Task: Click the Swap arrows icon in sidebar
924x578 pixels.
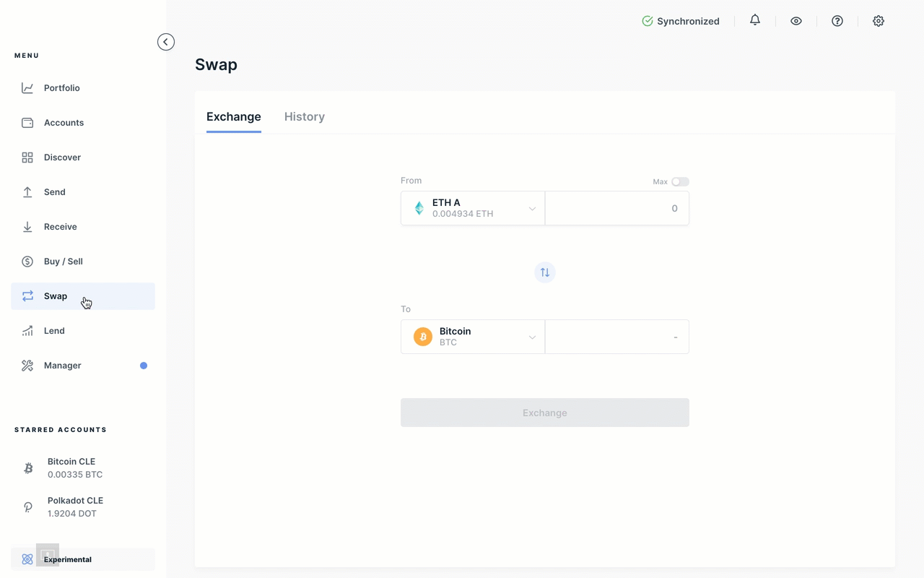Action: [27, 296]
